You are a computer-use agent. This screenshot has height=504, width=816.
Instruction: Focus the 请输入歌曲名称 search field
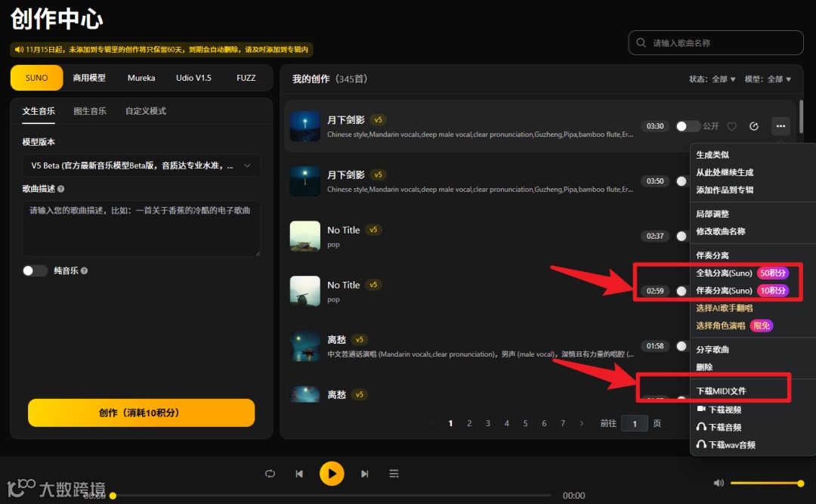[x=716, y=43]
